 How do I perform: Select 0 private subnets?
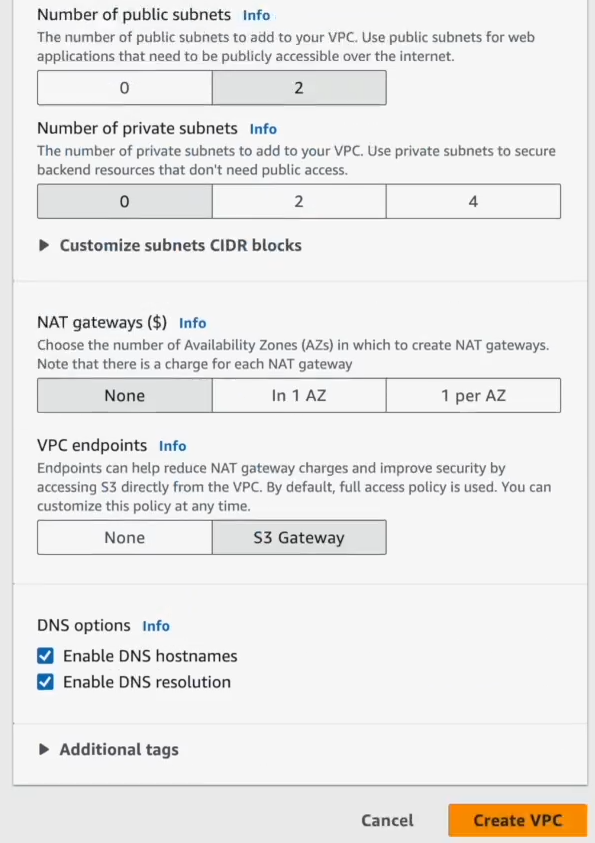124,201
